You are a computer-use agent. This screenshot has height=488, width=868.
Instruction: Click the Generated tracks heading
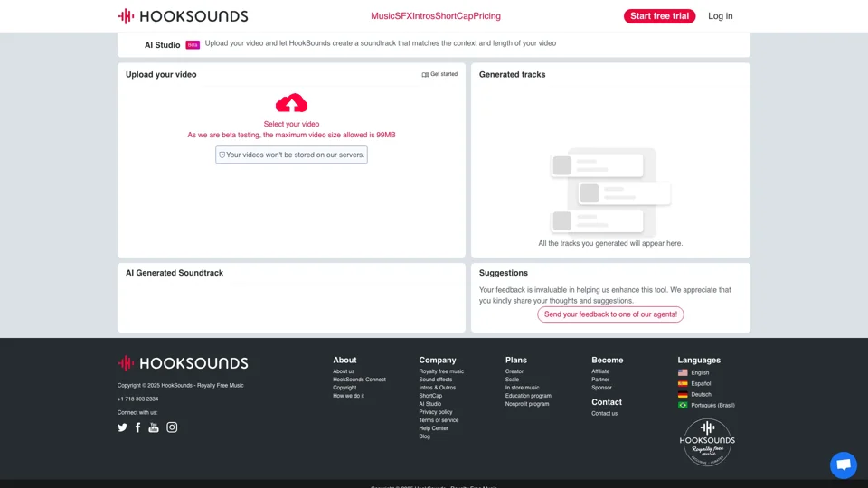pos(512,75)
